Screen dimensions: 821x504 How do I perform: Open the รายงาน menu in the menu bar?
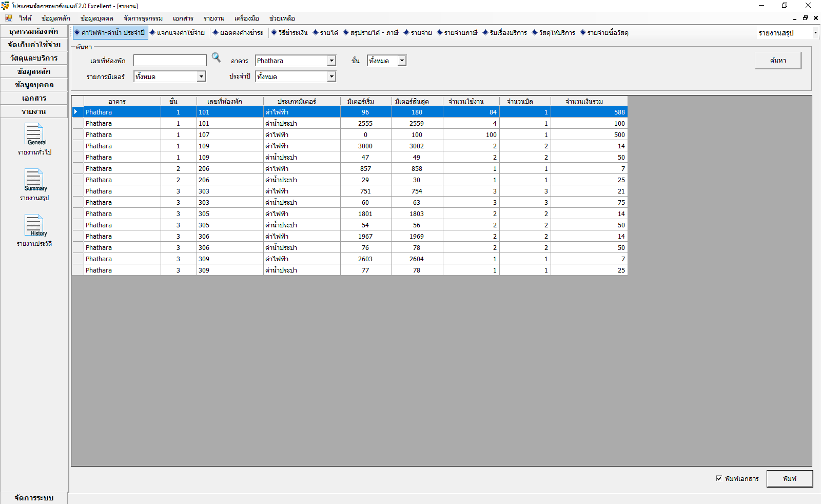[x=214, y=18]
